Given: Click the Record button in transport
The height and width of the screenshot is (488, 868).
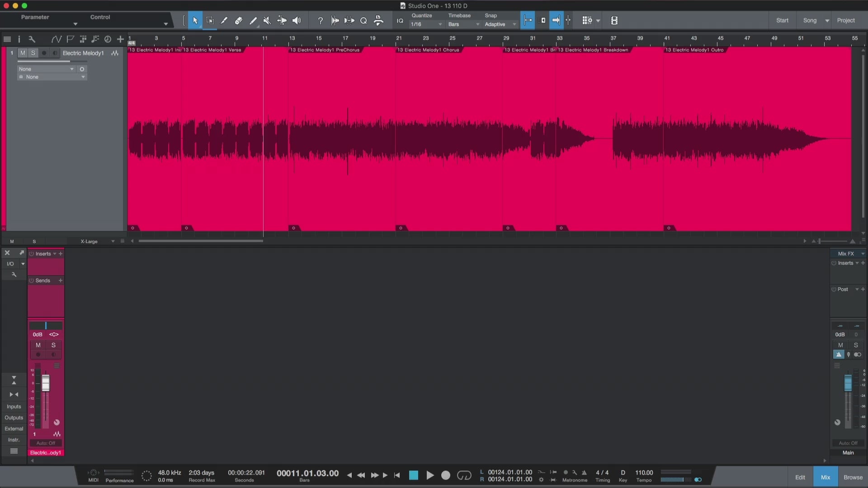Looking at the screenshot, I should coord(446,475).
